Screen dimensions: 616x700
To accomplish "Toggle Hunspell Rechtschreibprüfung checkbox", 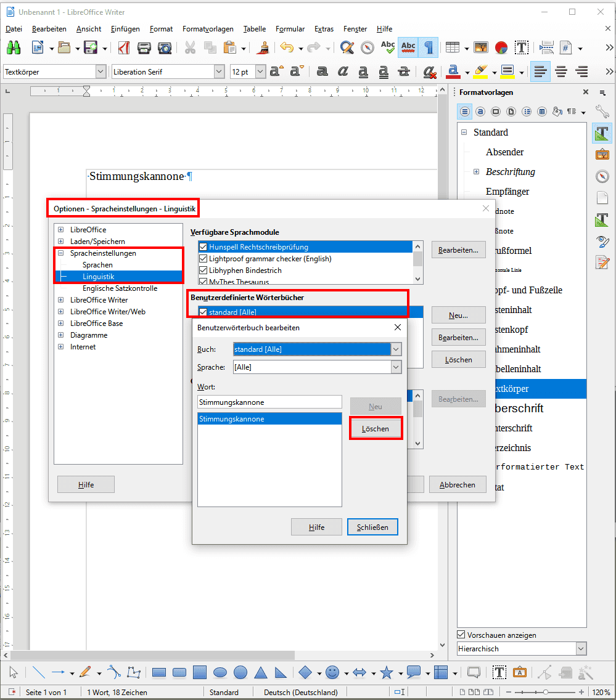I will [203, 247].
